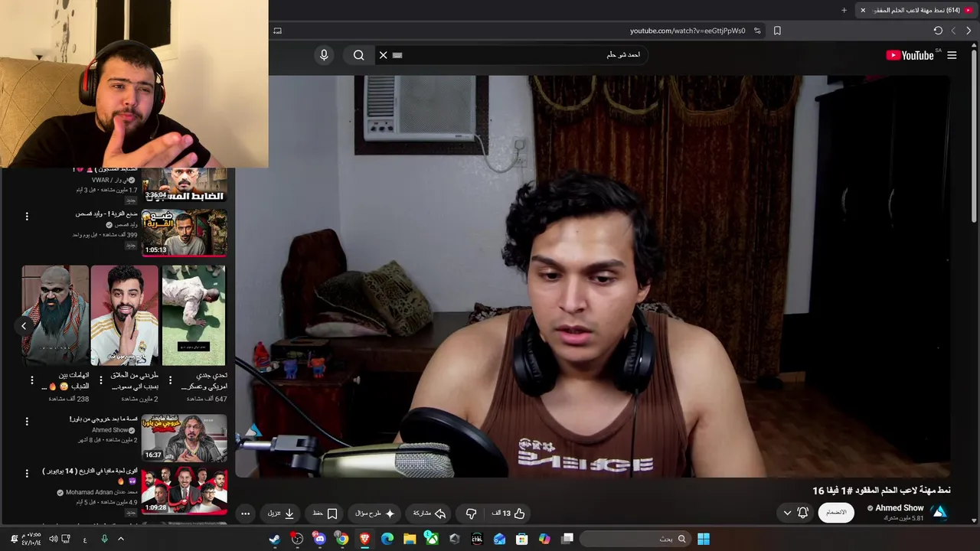Image resolution: width=980 pixels, height=551 pixels.
Task: Open the Short اتهامات بين الشباب
Action: click(x=55, y=315)
